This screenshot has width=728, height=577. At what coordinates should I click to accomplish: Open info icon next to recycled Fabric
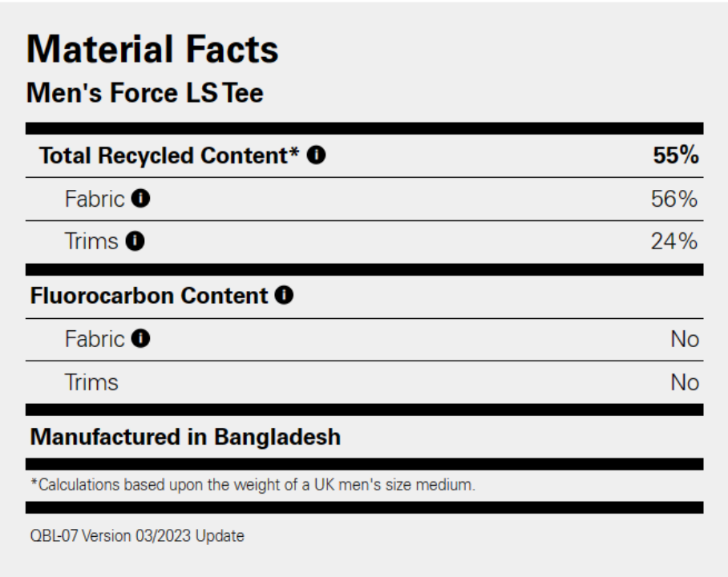pyautogui.click(x=140, y=198)
